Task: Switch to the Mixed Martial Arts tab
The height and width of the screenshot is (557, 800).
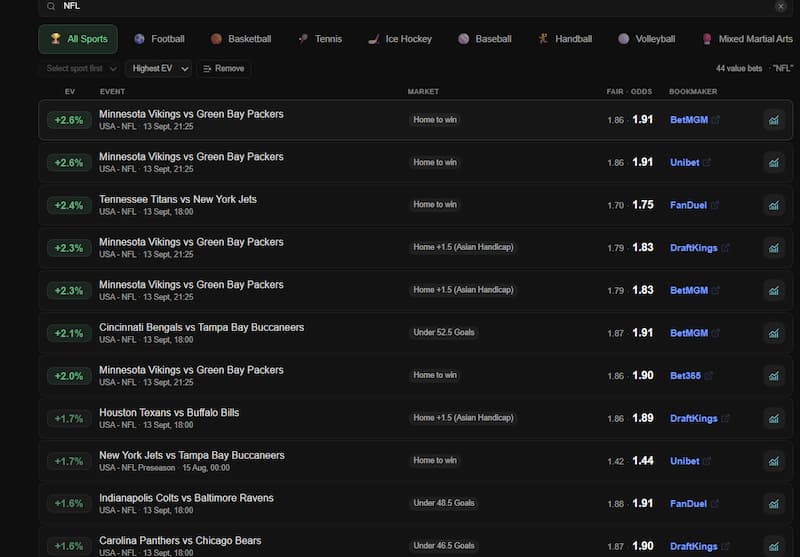Action: coord(747,39)
